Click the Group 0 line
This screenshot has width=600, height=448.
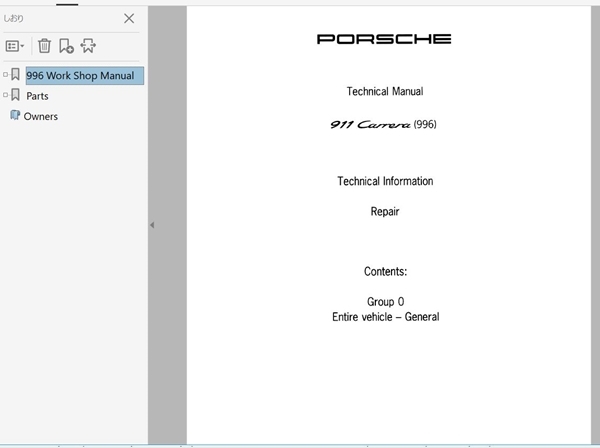385,302
